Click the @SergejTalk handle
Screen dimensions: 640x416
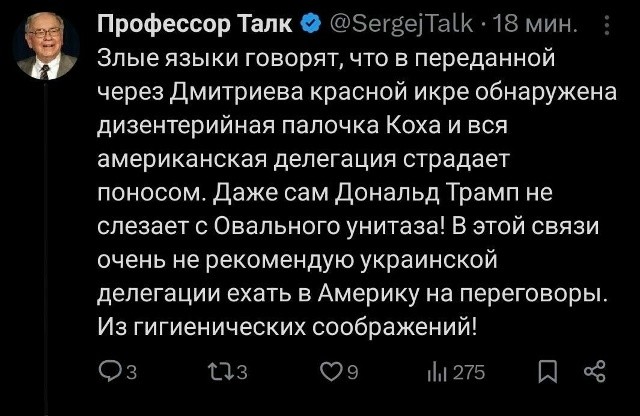pyautogui.click(x=388, y=22)
